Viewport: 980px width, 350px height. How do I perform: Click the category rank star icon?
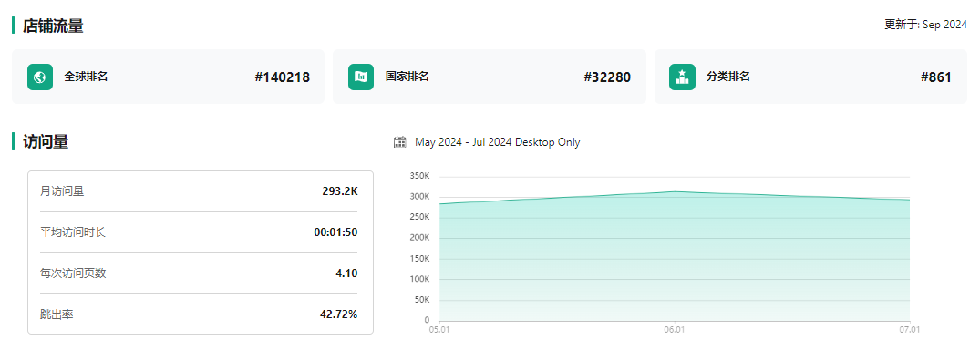click(x=682, y=77)
